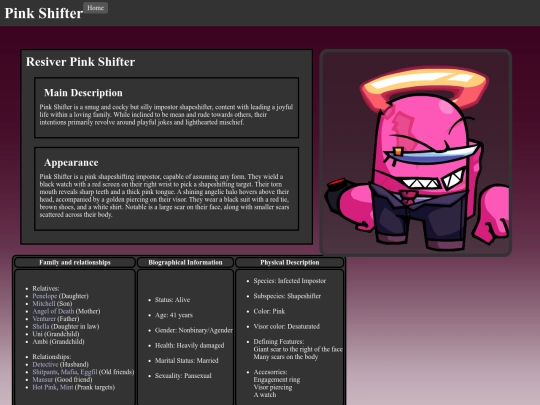Open the Mitchell son link
The image size is (540, 405).
pyautogui.click(x=44, y=303)
